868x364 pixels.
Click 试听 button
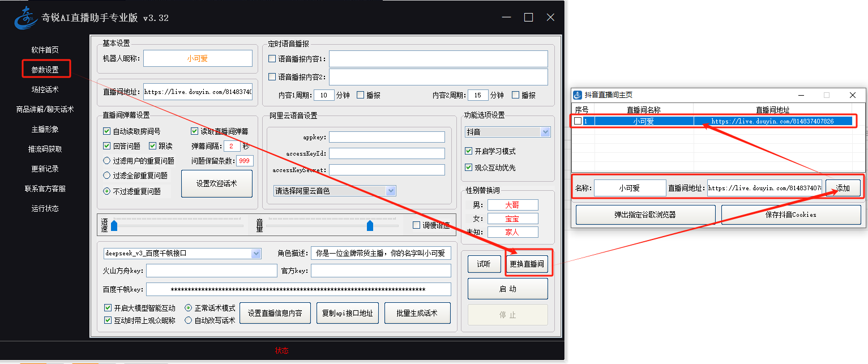point(484,264)
